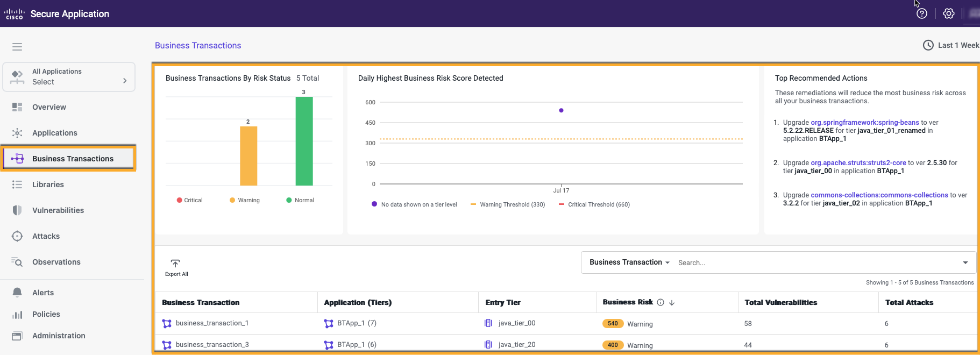Click Secure Application title text
The width and height of the screenshot is (980, 355).
tap(70, 14)
